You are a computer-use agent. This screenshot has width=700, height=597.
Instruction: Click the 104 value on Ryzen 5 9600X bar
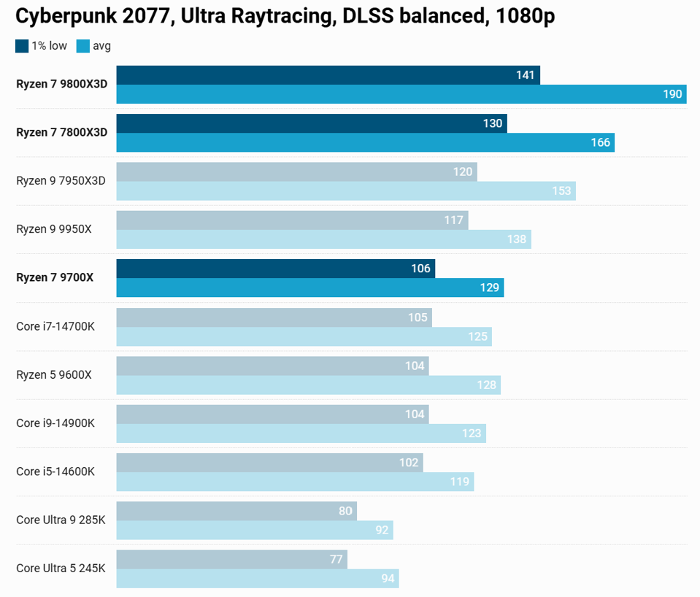tap(415, 366)
